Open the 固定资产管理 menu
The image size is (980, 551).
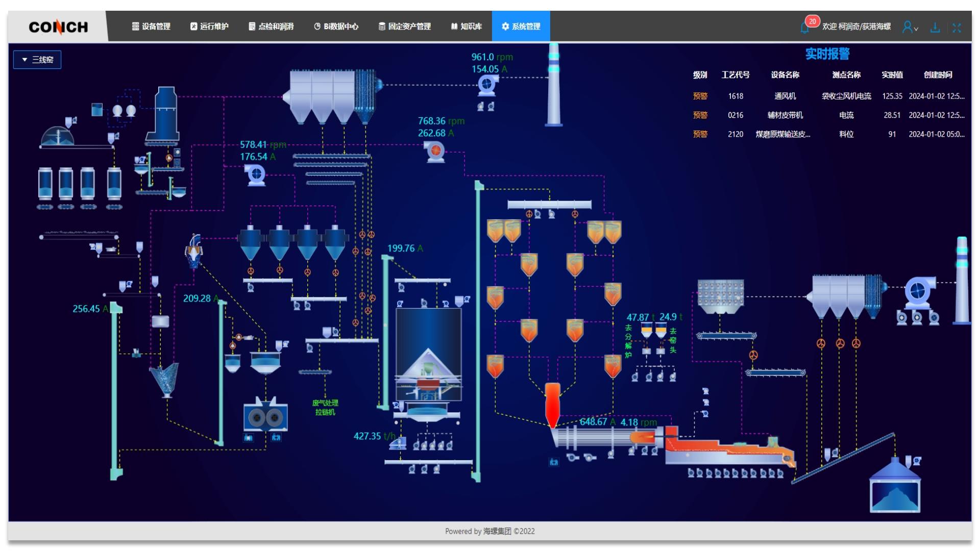click(x=404, y=27)
